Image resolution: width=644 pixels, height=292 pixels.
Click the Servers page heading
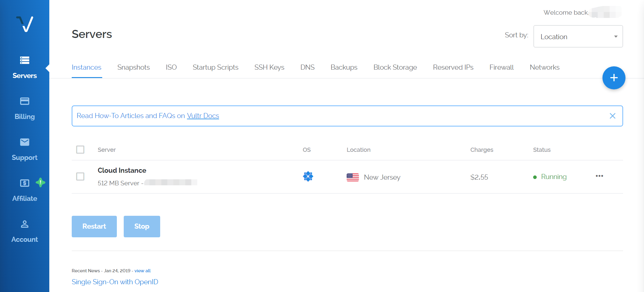(x=92, y=34)
